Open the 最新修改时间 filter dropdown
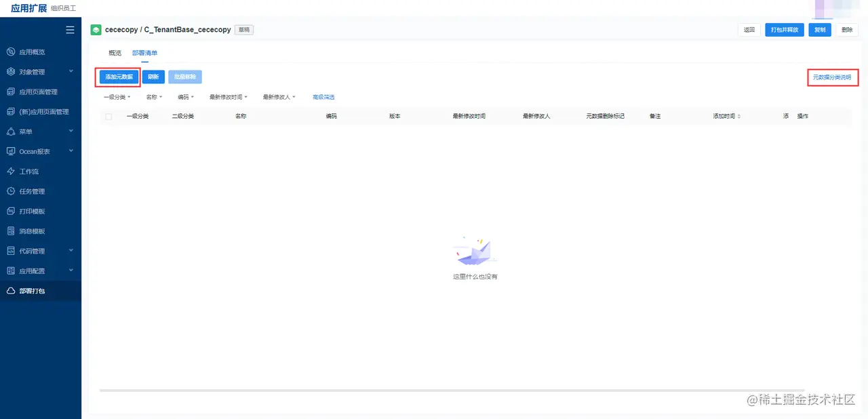The width and height of the screenshot is (868, 419). (229, 97)
